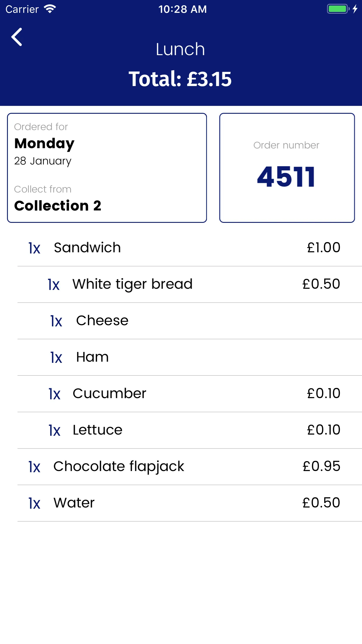
Task: Select the White tiger bread item
Action: click(190, 284)
